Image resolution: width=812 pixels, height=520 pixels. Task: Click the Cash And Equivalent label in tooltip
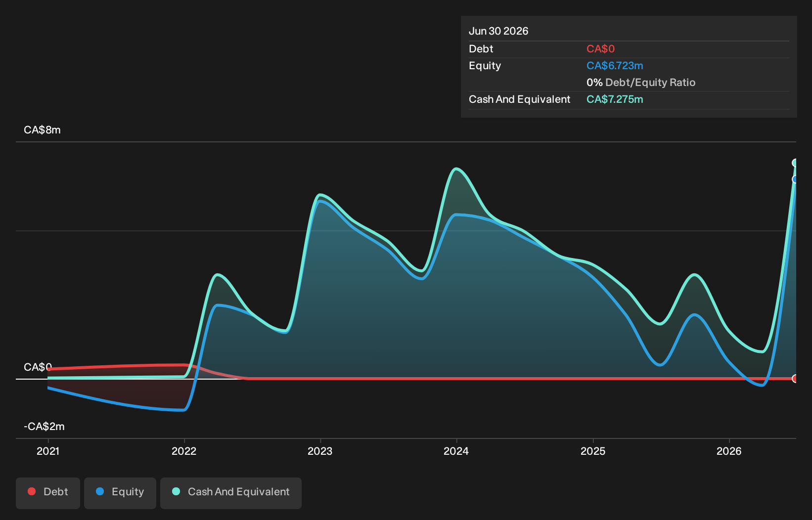point(519,99)
